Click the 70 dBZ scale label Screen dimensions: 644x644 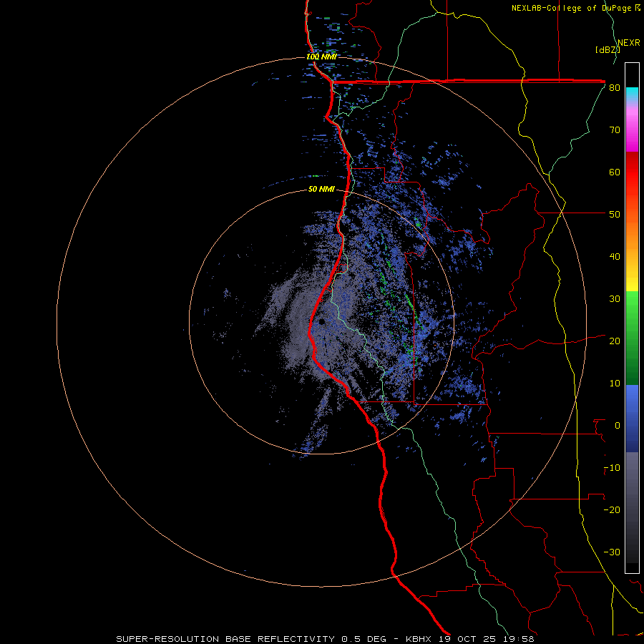pos(615,130)
